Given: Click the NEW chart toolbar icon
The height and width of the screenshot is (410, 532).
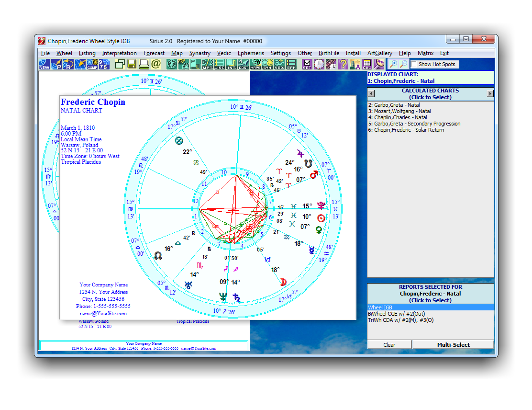Looking at the screenshot, I should 44,64.
